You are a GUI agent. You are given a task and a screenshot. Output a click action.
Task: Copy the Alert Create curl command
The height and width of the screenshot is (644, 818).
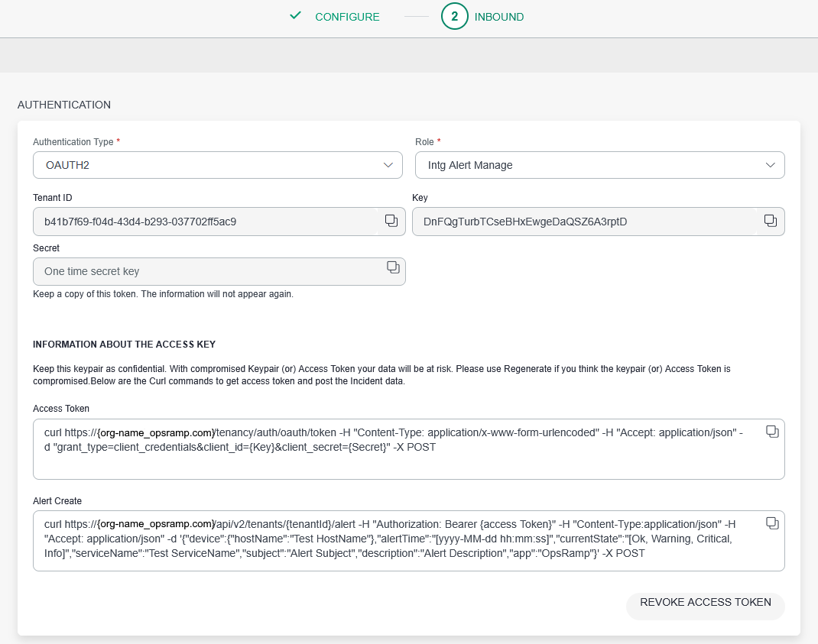click(772, 523)
